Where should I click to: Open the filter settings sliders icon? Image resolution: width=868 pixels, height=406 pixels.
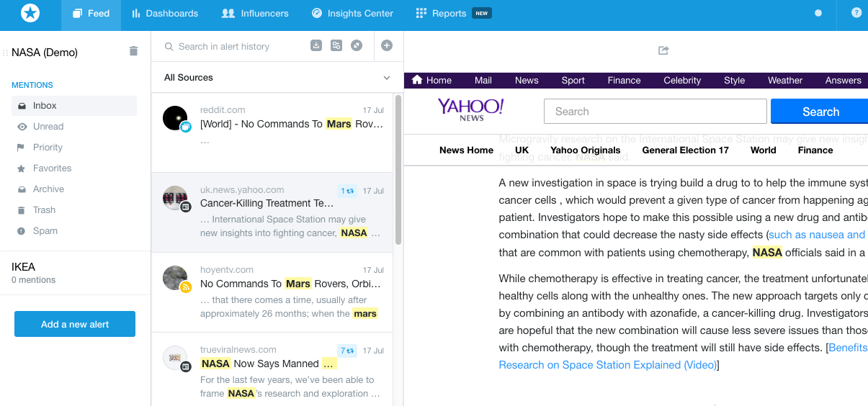[336, 46]
